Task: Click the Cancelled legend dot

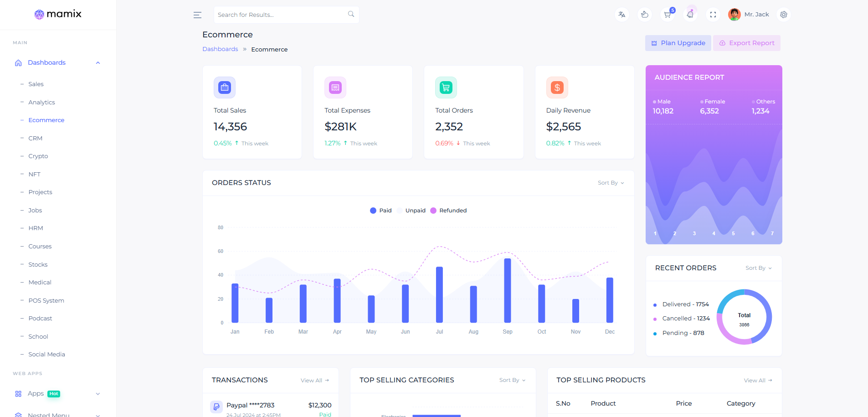Action: pos(655,319)
